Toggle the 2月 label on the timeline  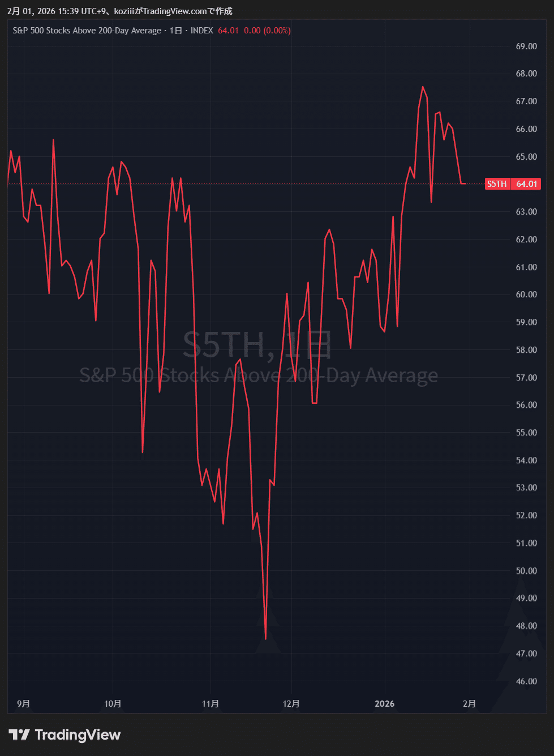tap(469, 704)
